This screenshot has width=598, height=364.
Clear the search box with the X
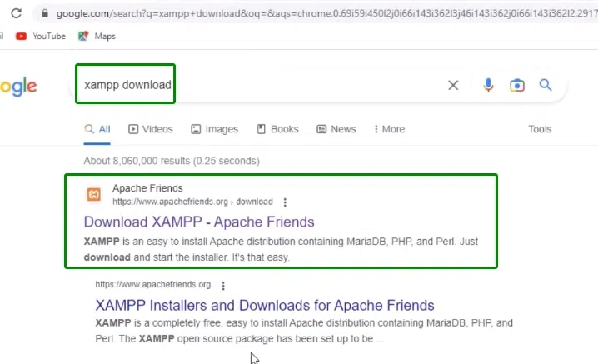[x=453, y=85]
